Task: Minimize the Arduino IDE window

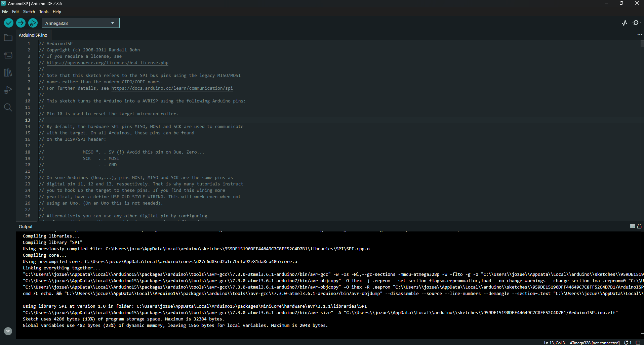Action: pos(606,3)
